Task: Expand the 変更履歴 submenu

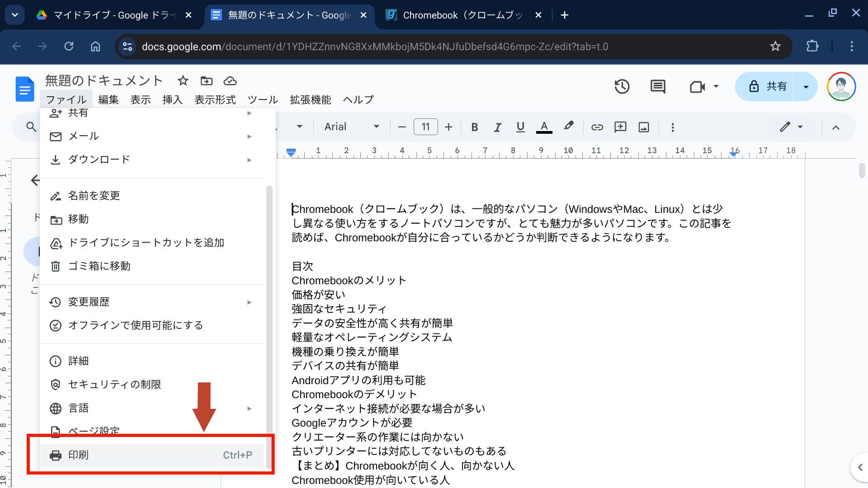Action: coord(152,302)
